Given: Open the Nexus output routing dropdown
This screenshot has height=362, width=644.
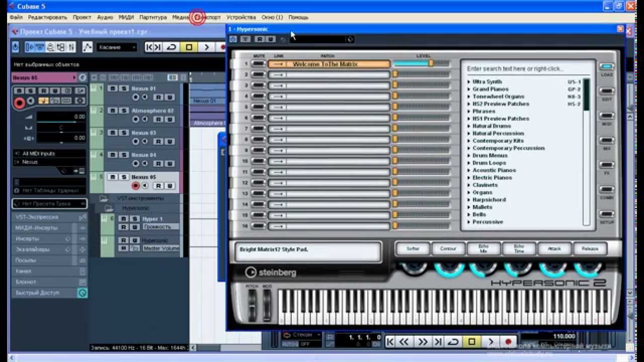Looking at the screenshot, I should coord(50,162).
